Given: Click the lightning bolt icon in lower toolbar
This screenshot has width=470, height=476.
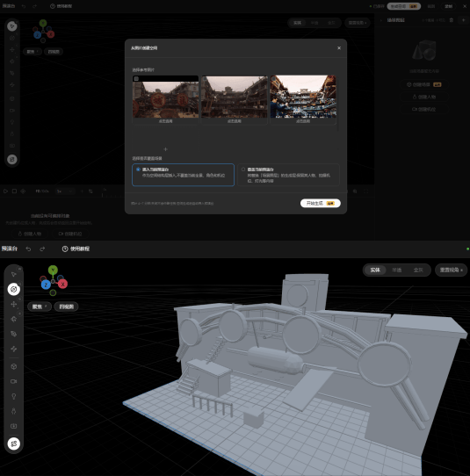Looking at the screenshot, I should pyautogui.click(x=14, y=349).
